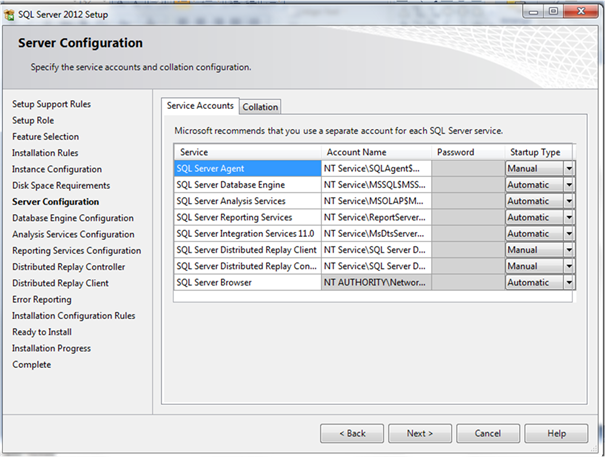Minimize the SQL Server 2012 Setup window
The height and width of the screenshot is (457, 605).
[x=533, y=12]
